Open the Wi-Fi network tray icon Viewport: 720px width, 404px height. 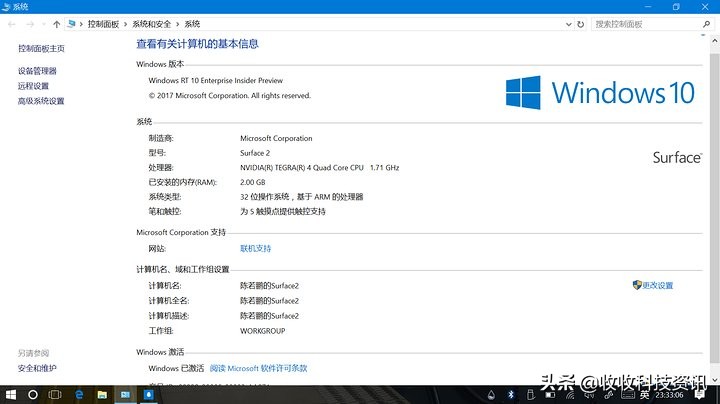(570, 395)
